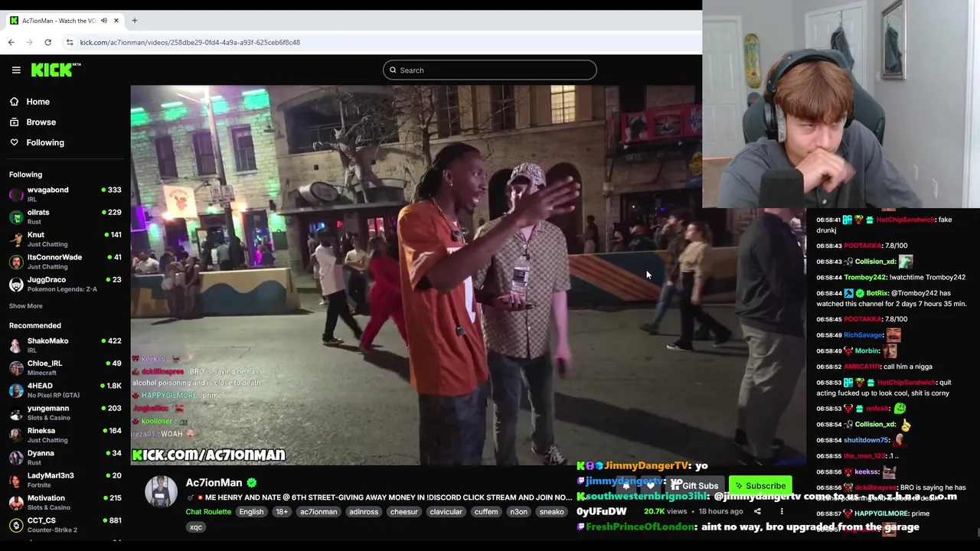Viewport: 980px width, 551px height.
Task: Open Motivation recommended channel
Action: (x=65, y=502)
